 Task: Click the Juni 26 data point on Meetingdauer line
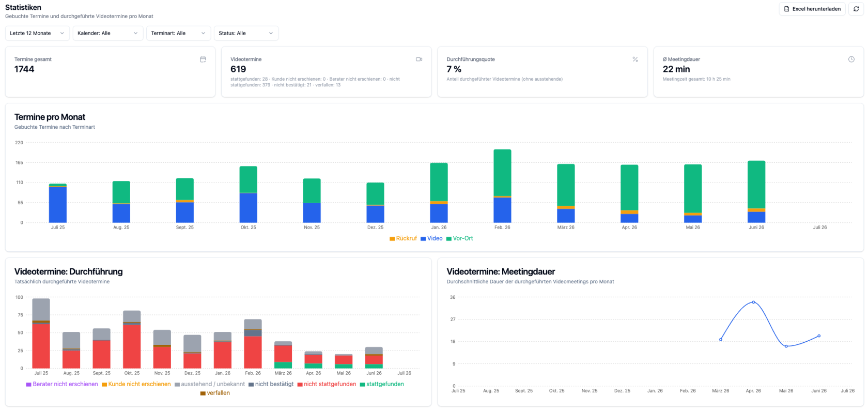point(819,336)
